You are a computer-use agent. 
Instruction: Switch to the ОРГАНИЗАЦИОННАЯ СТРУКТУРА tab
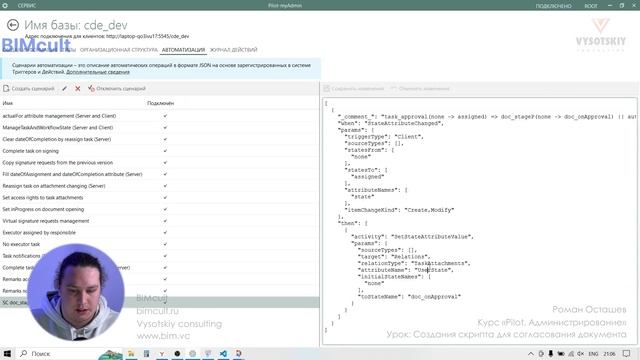click(118, 50)
